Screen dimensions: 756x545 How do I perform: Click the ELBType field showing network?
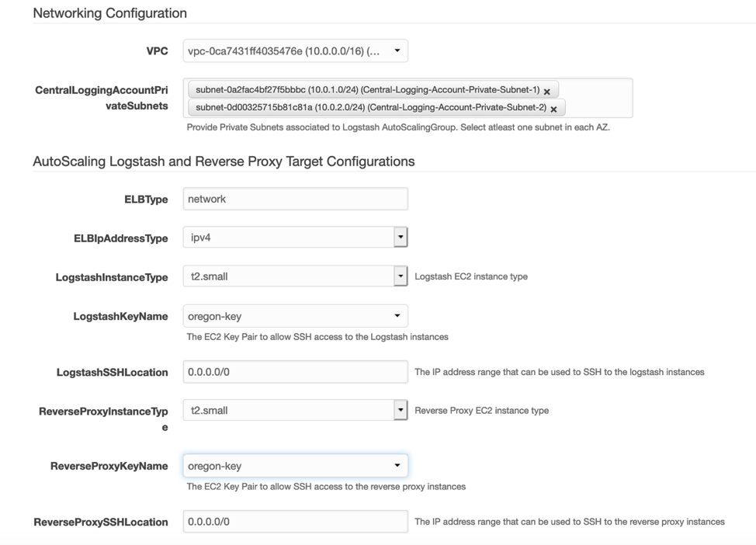(295, 199)
